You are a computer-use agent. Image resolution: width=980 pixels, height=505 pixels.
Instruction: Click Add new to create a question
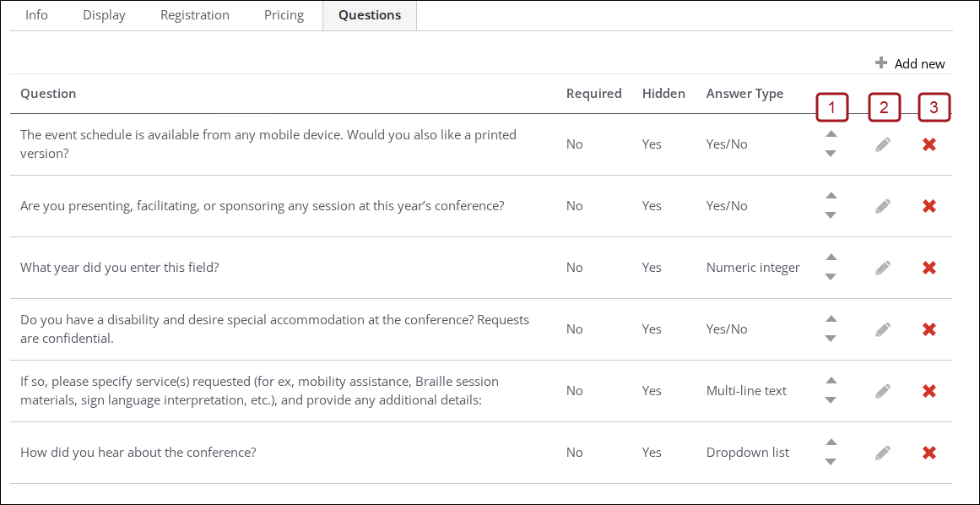point(910,63)
